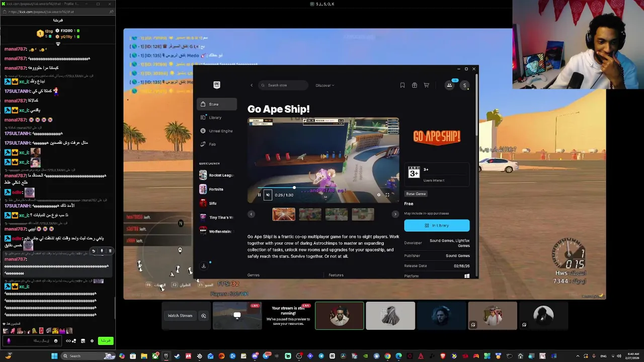
Task: Open trailer video settings gear
Action: (x=379, y=195)
